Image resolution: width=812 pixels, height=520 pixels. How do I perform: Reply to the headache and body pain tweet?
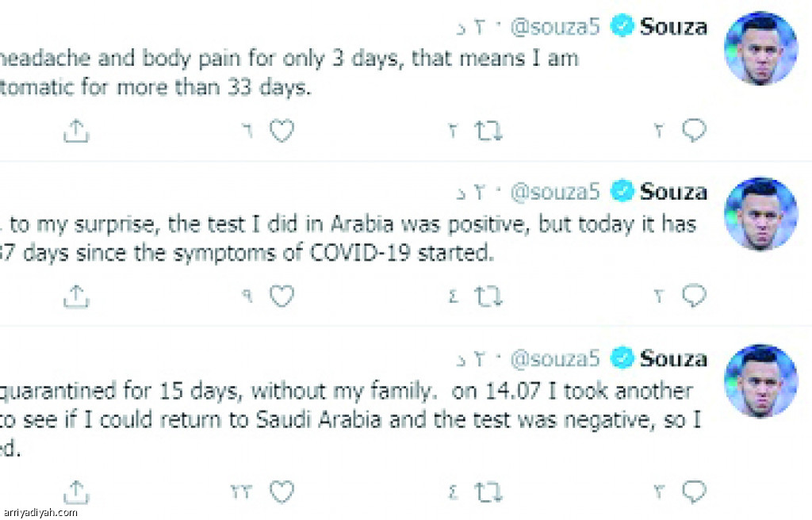(693, 132)
